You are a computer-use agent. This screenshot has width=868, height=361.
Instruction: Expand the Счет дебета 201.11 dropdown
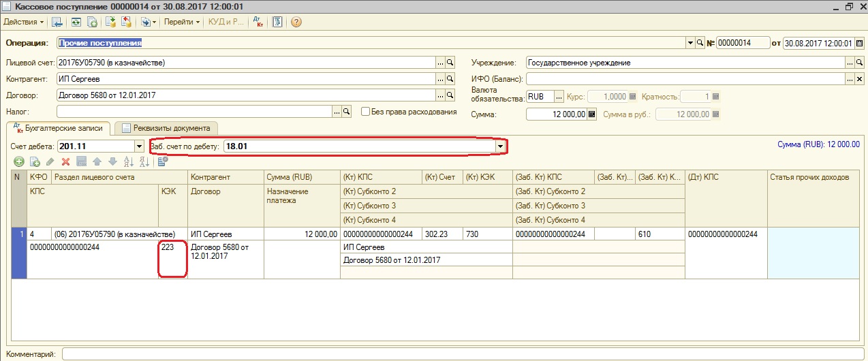point(138,146)
